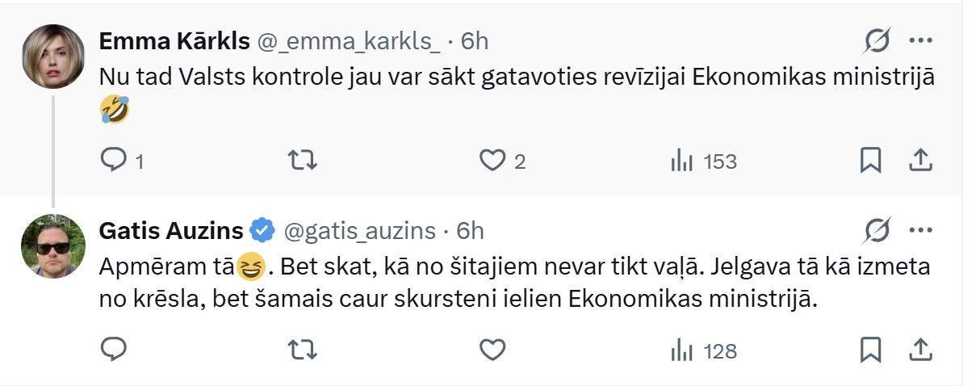Open Grok icon on Emma's tweet
This screenshot has width=980, height=386.
pyautogui.click(x=877, y=40)
